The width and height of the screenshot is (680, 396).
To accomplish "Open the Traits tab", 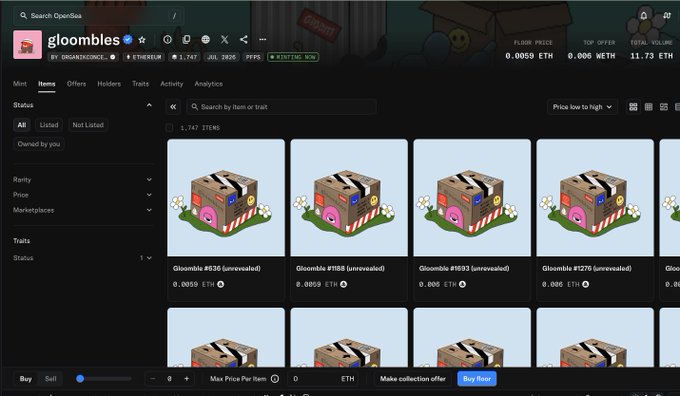I will coord(141,84).
